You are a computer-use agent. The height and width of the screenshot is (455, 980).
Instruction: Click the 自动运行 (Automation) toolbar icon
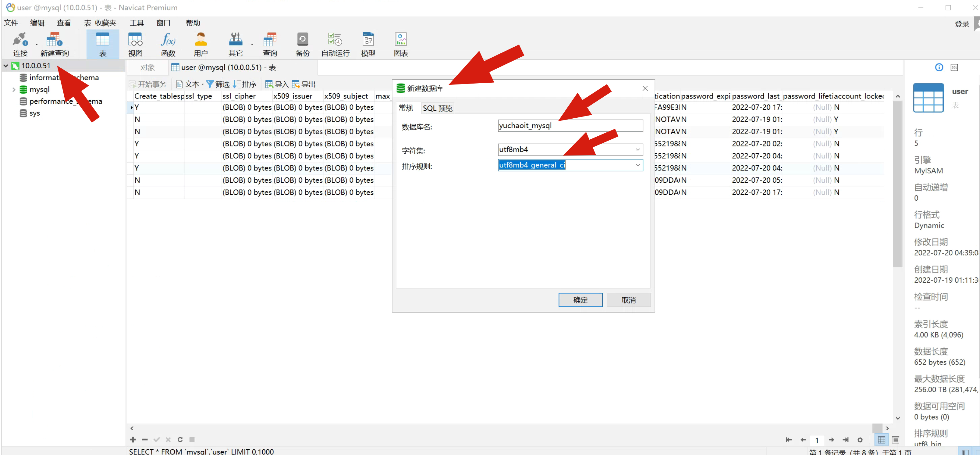[335, 44]
